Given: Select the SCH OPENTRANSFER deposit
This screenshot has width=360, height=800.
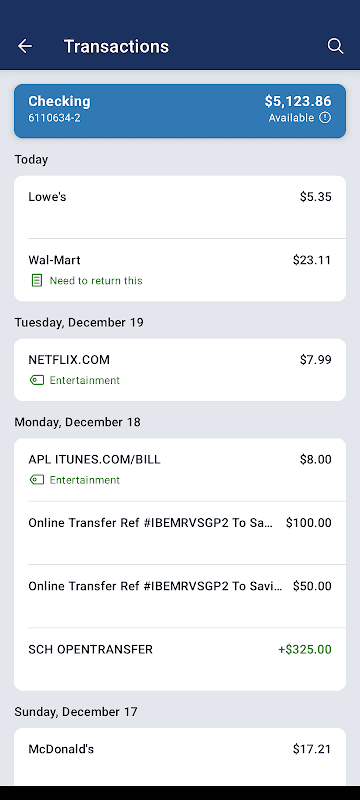Looking at the screenshot, I should [x=180, y=659].
